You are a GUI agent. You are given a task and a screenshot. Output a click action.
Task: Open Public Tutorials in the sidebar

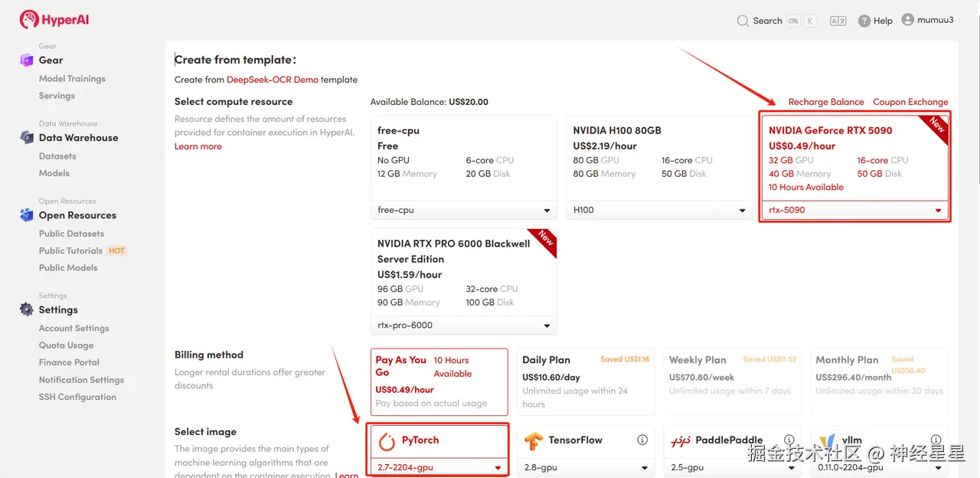[x=70, y=250]
